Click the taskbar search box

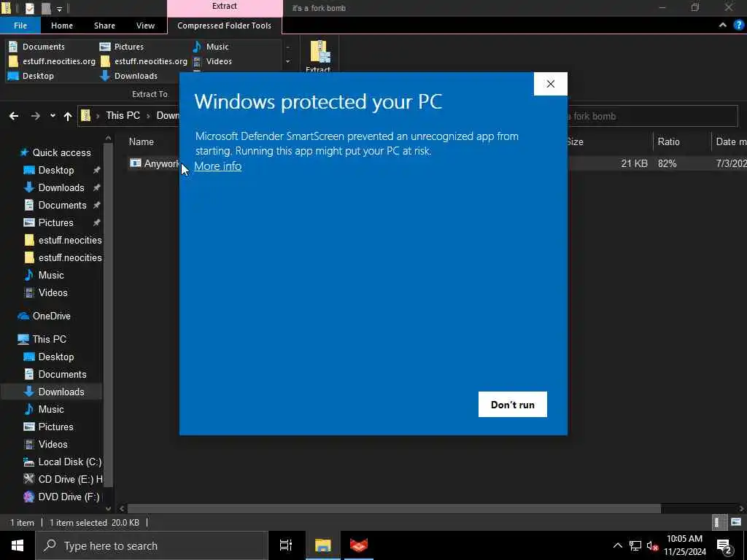pyautogui.click(x=152, y=545)
